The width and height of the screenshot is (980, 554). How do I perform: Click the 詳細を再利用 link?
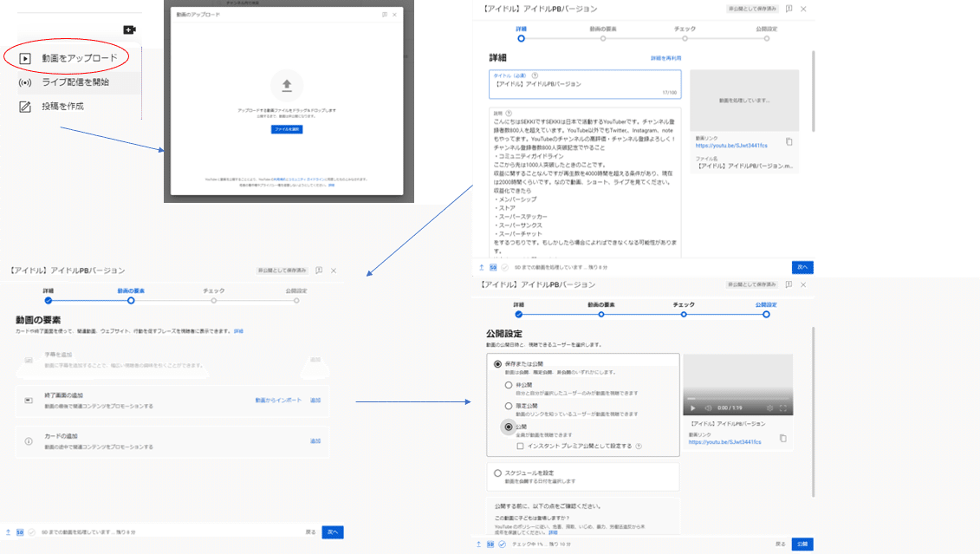[665, 58]
